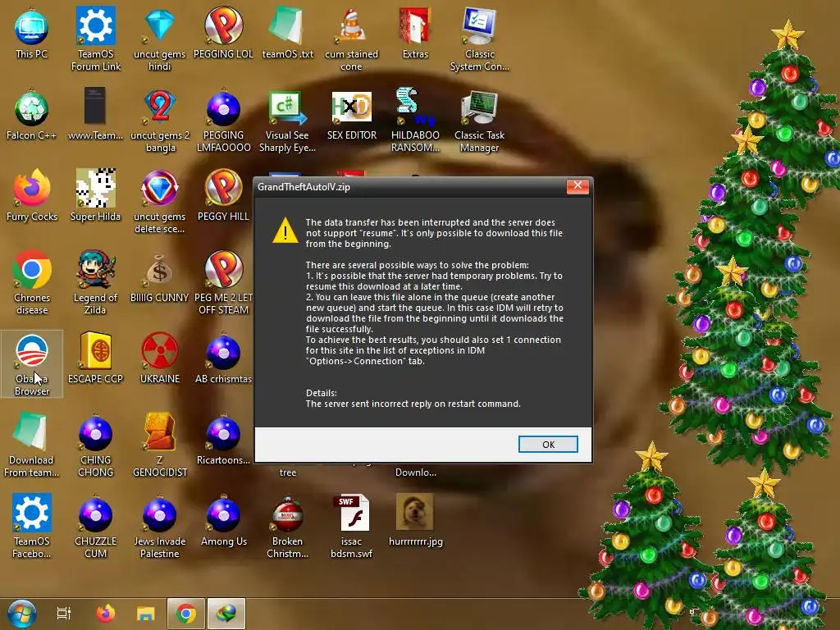The height and width of the screenshot is (630, 840).
Task: Select the This PC desktop icon
Action: click(32, 34)
